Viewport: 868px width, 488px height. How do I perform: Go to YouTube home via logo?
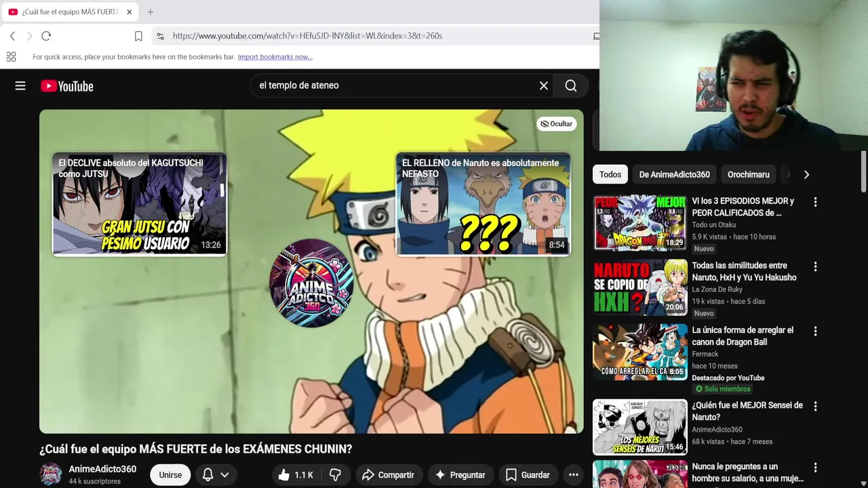pyautogui.click(x=66, y=86)
